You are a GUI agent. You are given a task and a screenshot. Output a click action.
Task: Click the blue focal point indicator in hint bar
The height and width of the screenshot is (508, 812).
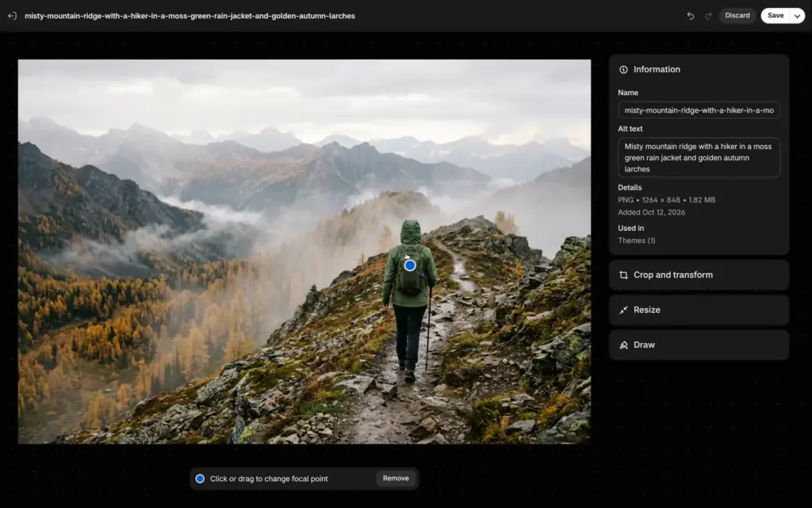(200, 479)
